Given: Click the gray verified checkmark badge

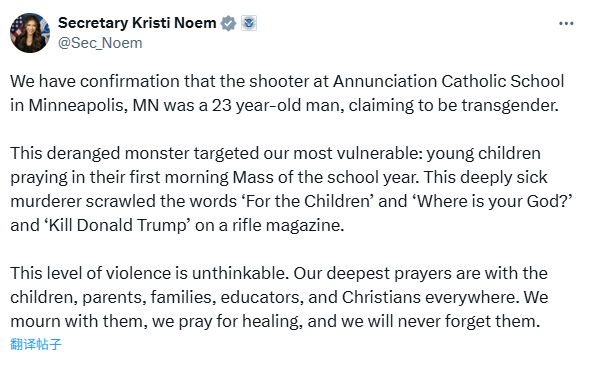Looking at the screenshot, I should pos(228,23).
